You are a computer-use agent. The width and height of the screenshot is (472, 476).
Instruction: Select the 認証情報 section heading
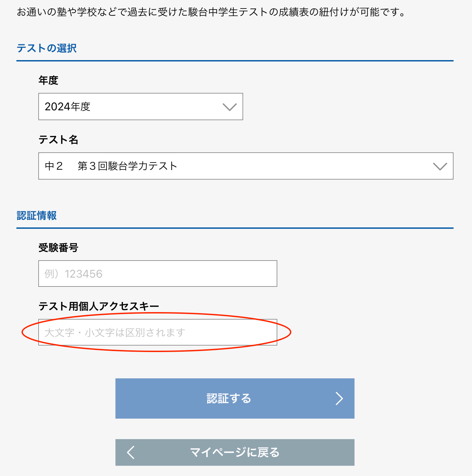37,216
